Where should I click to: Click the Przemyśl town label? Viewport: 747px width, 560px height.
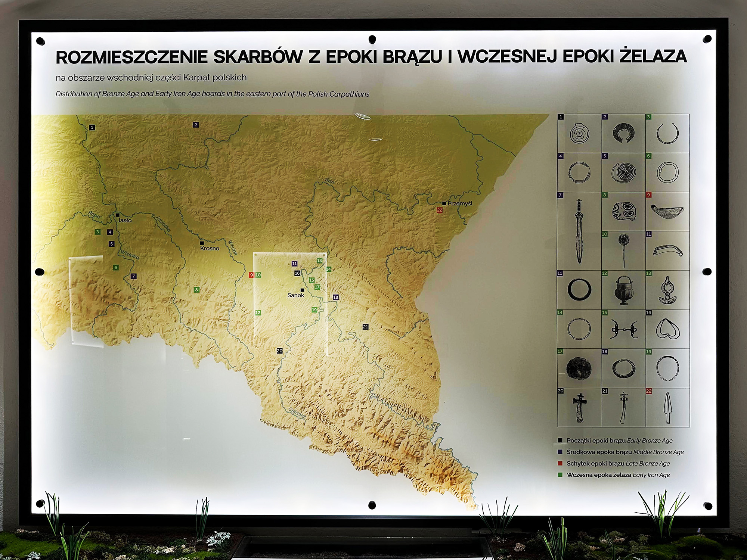coord(460,203)
